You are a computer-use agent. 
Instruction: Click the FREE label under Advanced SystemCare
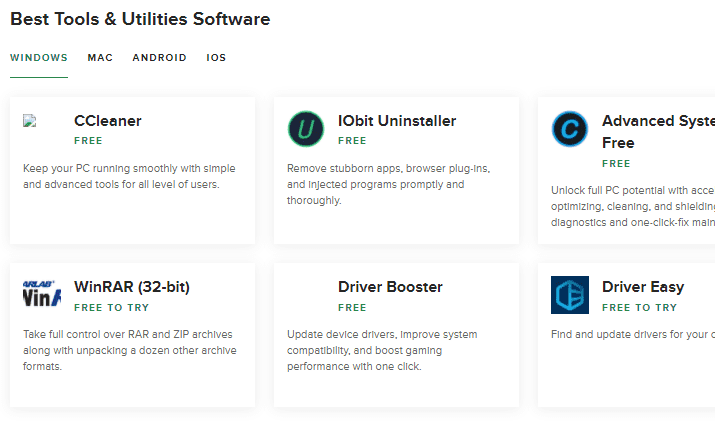616,164
